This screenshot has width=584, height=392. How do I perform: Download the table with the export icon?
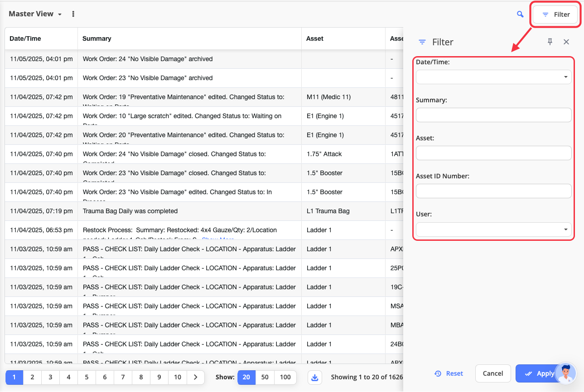[316, 377]
